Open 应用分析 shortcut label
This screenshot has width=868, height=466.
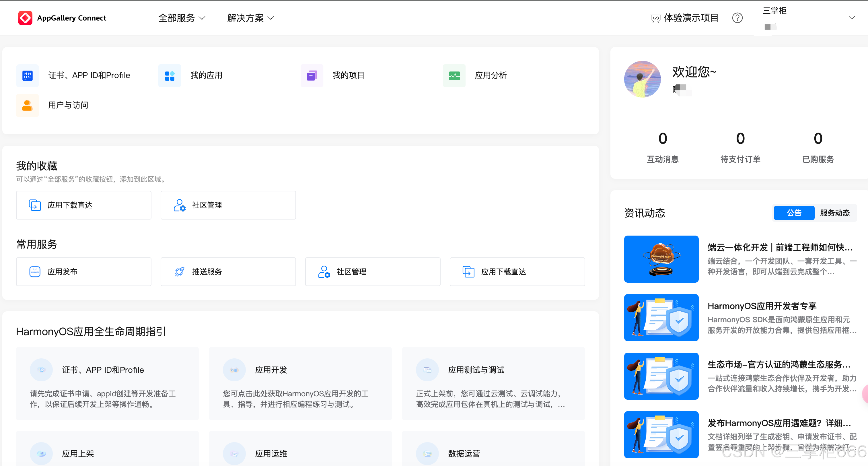click(x=491, y=75)
